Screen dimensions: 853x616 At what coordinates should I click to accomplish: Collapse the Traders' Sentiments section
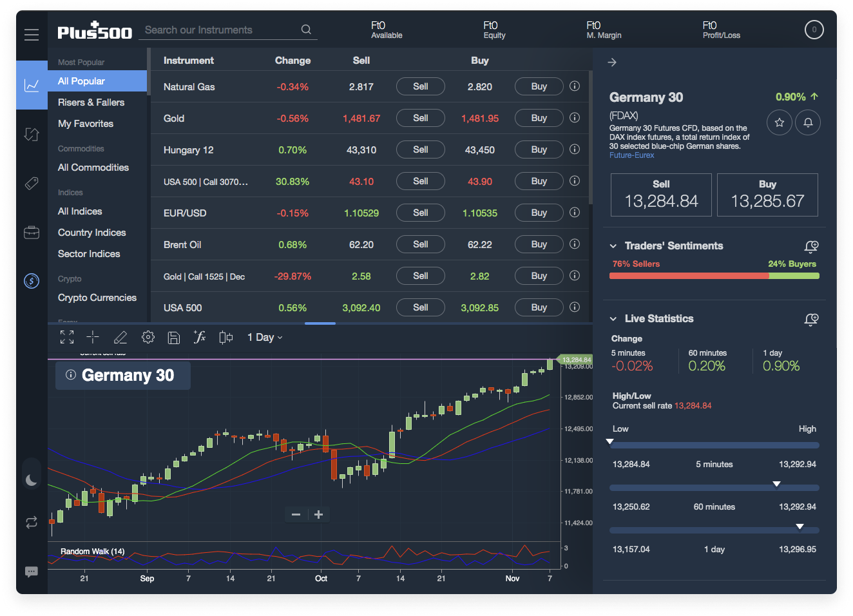[x=612, y=245]
